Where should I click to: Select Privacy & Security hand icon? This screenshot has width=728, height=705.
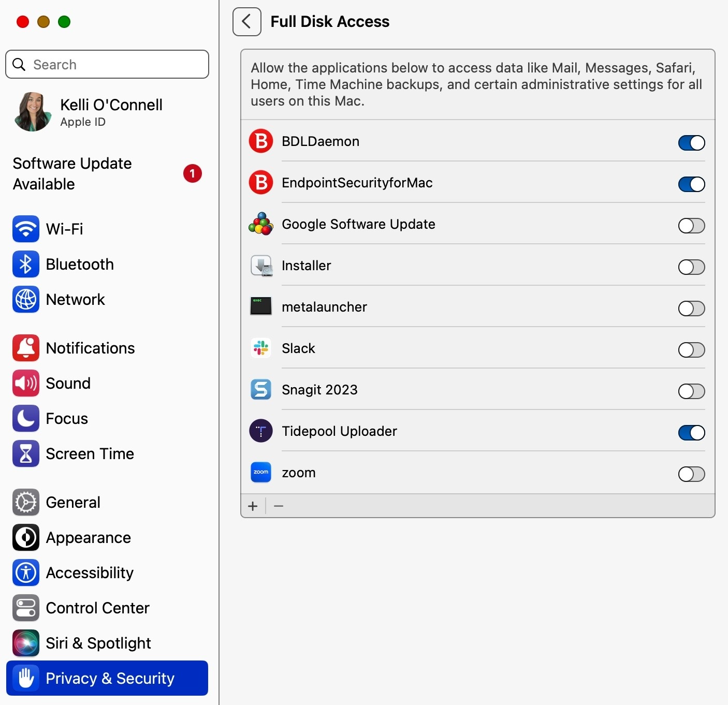click(x=26, y=678)
